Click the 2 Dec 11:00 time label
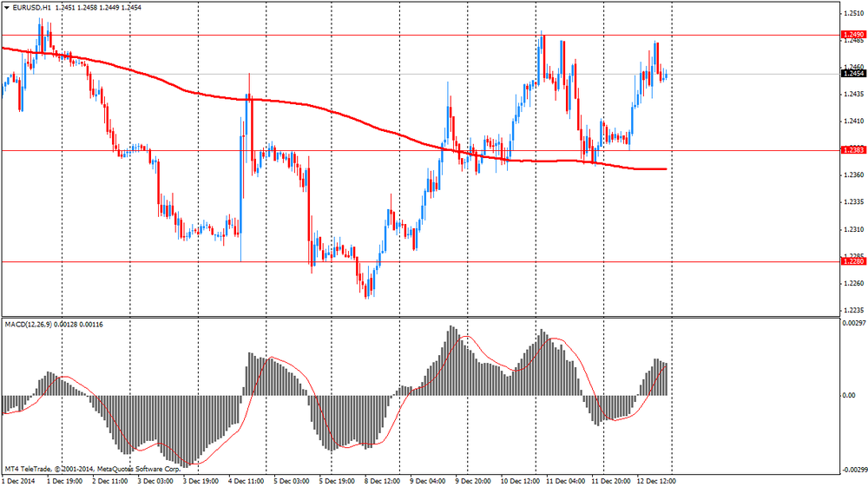 (110, 481)
